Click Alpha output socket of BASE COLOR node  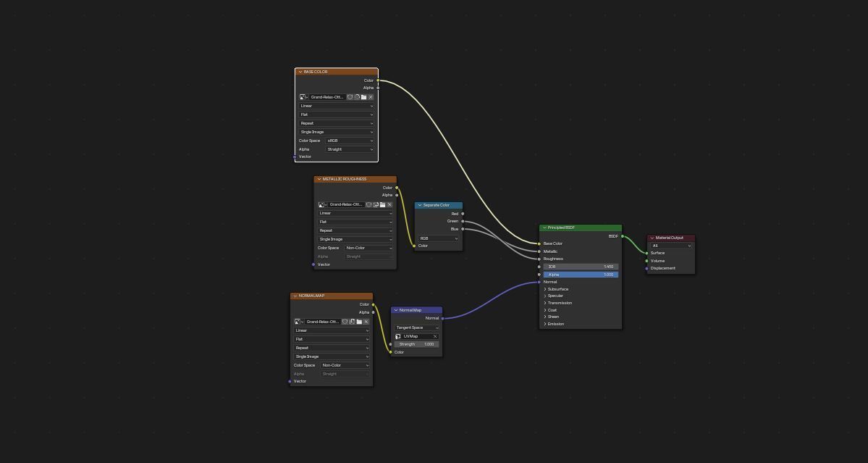point(378,88)
